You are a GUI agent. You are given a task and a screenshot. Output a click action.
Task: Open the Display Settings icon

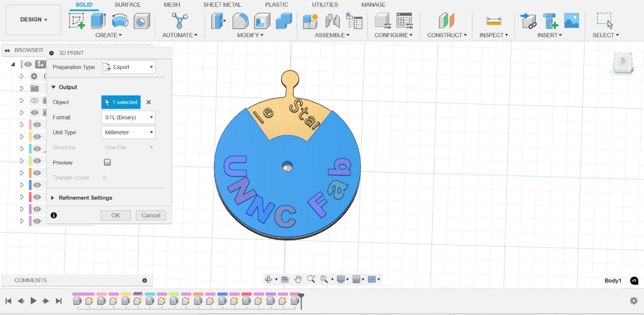tap(340, 279)
